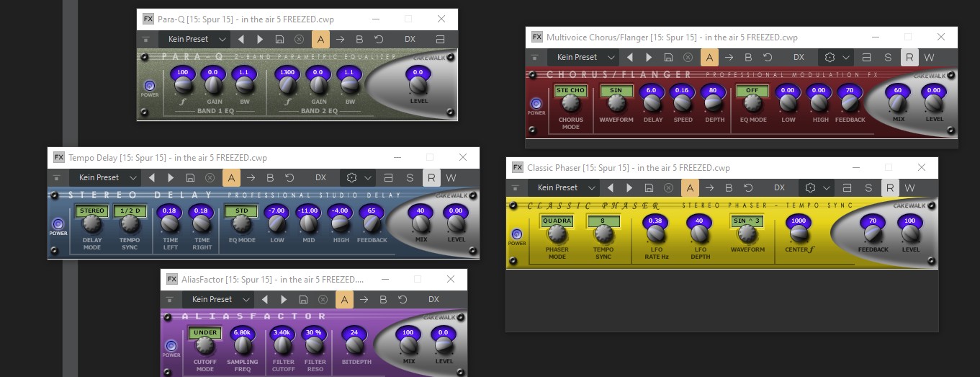
Task: Click delete preset icon in Classic Phaser window
Action: 668,187
